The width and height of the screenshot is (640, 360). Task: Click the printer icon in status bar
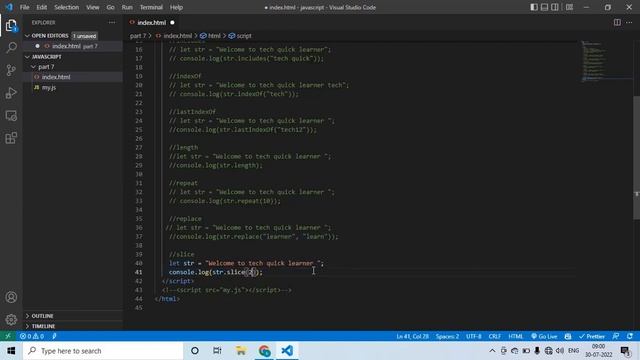(x=568, y=336)
